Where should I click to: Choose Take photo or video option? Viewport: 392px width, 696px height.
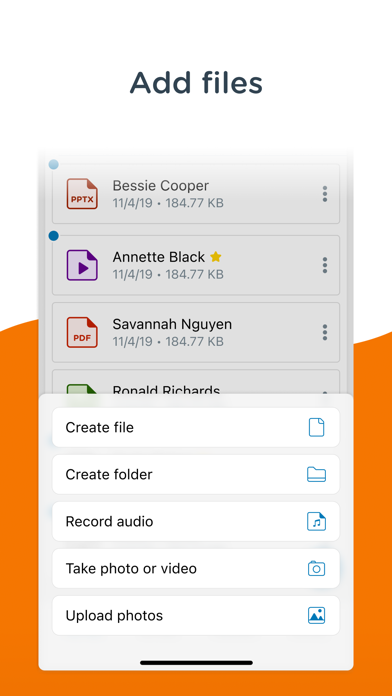[196, 569]
